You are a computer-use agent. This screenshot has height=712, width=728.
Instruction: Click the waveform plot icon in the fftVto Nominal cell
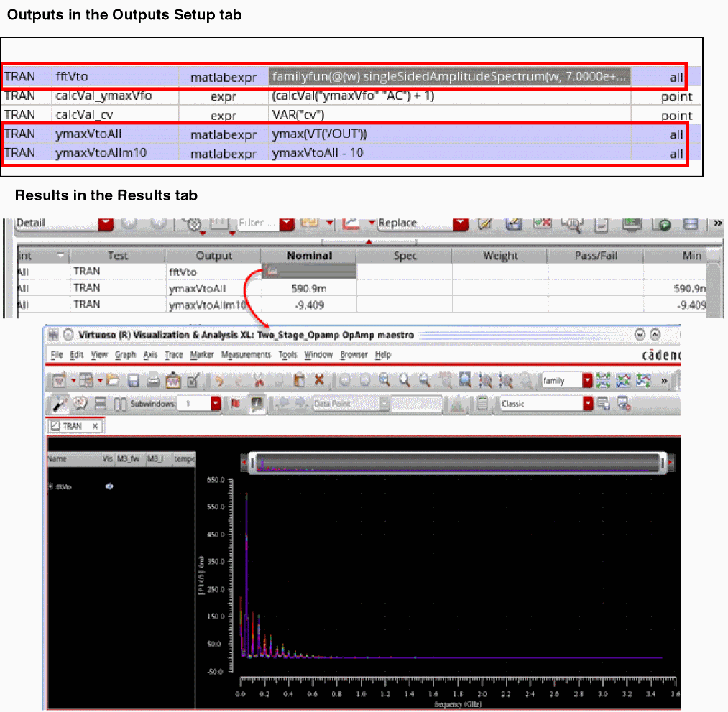(x=272, y=272)
